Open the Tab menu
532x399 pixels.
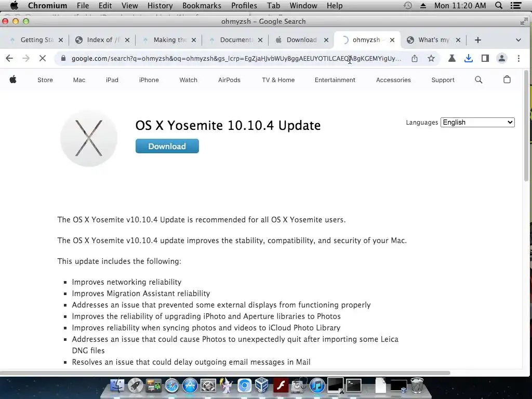pos(273,5)
